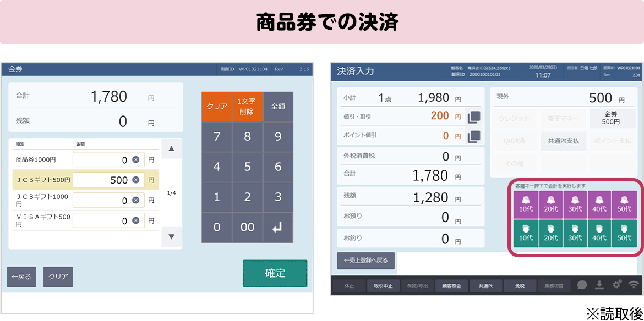Clear the 商品券1000円 amount with its x icon
644x321 pixels.
(135, 160)
